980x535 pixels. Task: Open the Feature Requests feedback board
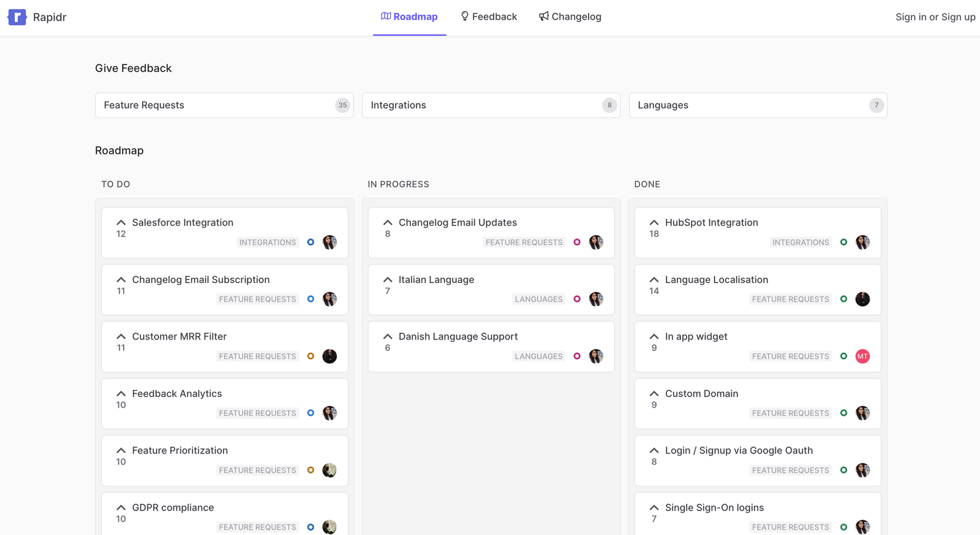tap(224, 105)
